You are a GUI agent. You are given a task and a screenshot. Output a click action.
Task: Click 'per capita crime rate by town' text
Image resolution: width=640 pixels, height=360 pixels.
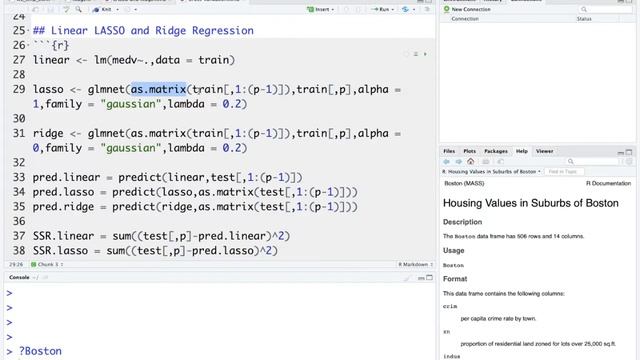pyautogui.click(x=498, y=319)
